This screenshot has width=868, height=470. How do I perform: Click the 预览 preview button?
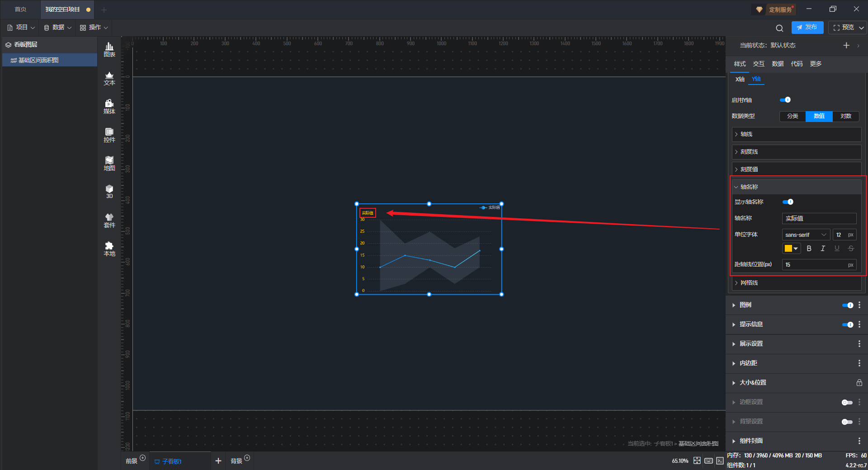(x=844, y=28)
